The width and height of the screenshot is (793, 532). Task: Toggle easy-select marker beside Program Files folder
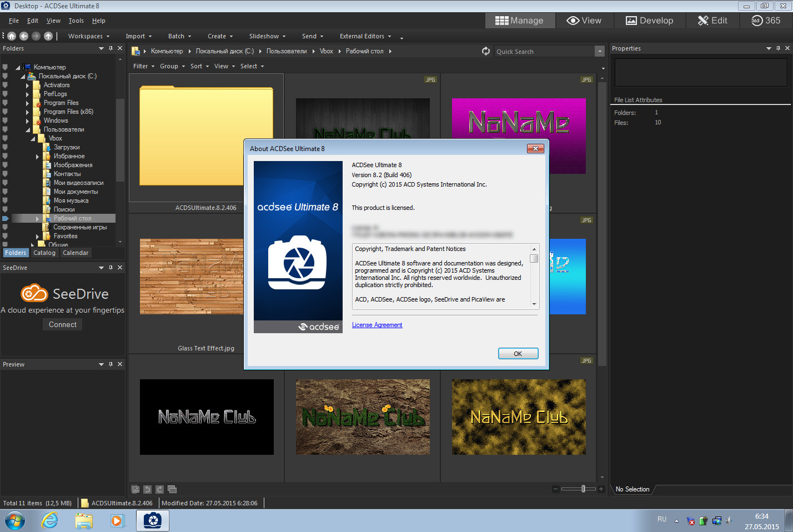[x=5, y=103]
